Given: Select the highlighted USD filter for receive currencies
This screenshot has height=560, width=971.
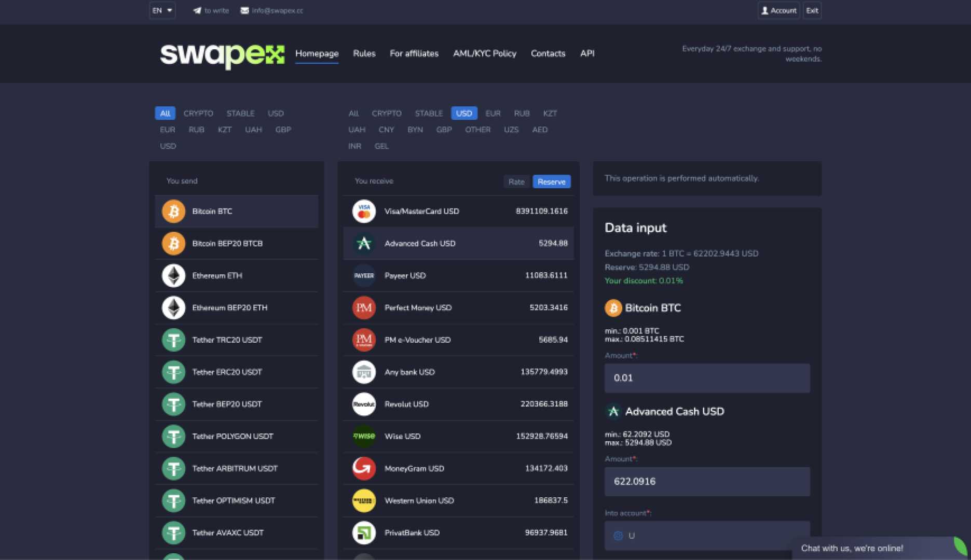Looking at the screenshot, I should tap(464, 114).
